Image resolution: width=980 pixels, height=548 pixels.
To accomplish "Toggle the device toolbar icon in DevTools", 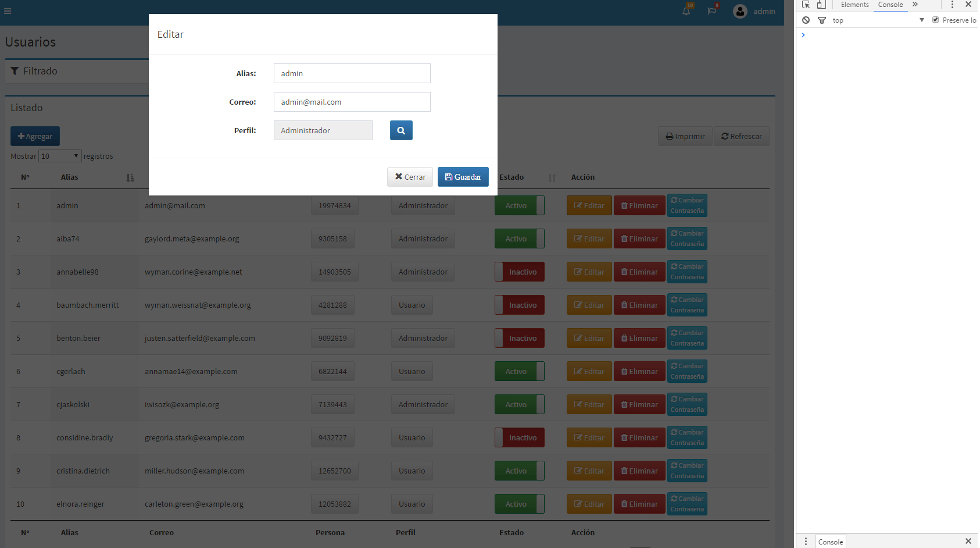I will pyautogui.click(x=821, y=5).
